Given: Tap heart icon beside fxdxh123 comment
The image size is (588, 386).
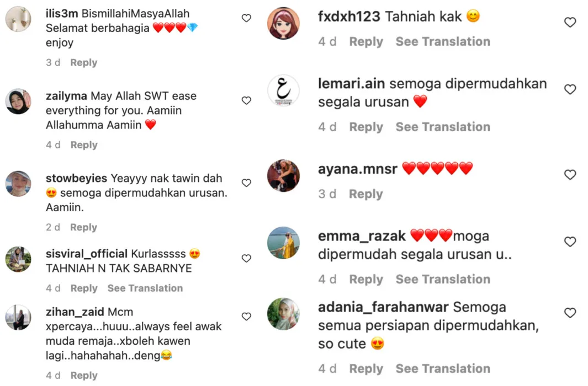Looking at the screenshot, I should (570, 23).
